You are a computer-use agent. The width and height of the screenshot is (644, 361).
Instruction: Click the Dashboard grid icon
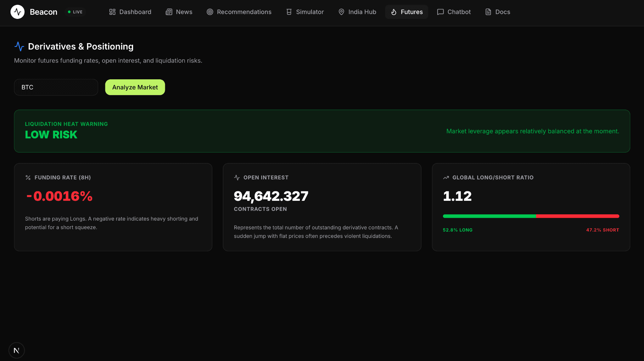[x=112, y=12]
